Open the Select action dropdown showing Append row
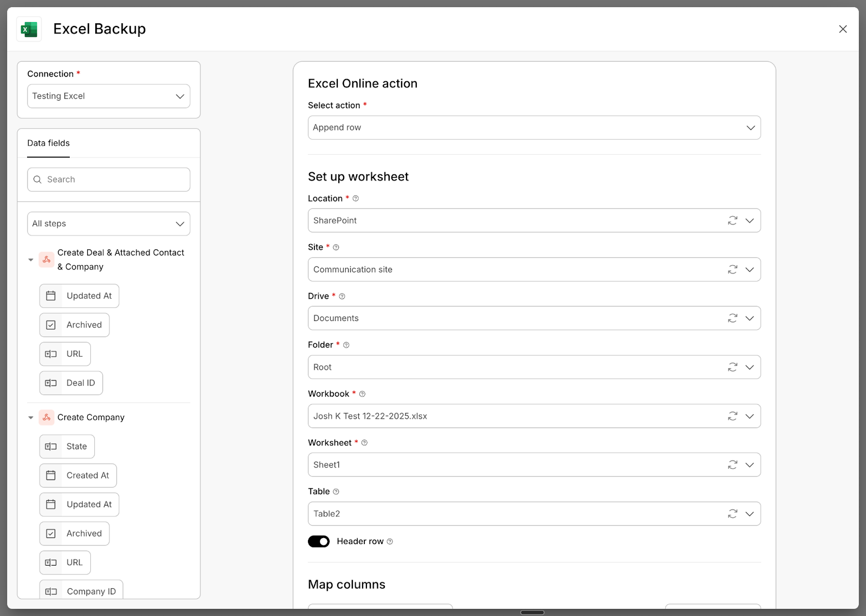Screen dimensions: 866x616 click(x=534, y=128)
